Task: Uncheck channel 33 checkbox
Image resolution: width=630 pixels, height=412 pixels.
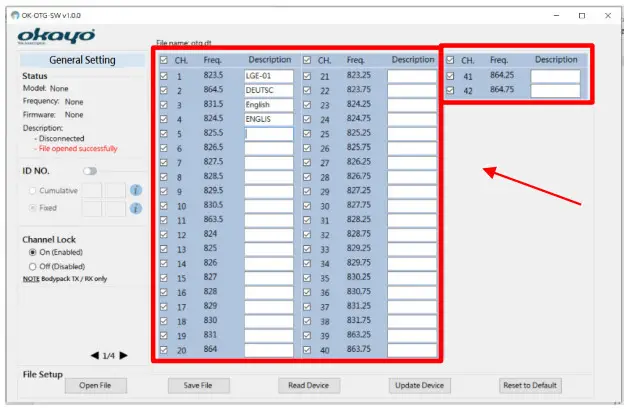Action: pyautogui.click(x=307, y=249)
